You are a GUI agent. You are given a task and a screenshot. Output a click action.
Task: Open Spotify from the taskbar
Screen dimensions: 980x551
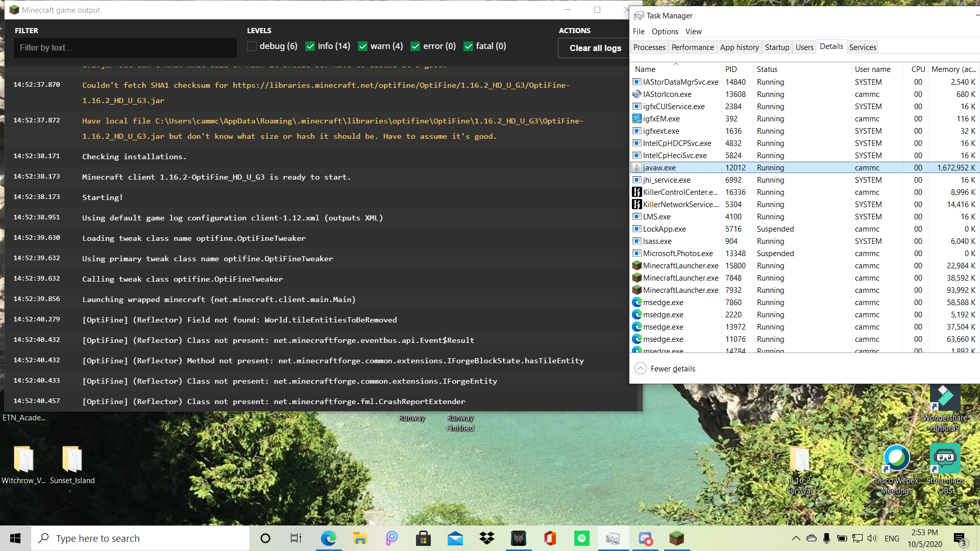click(581, 538)
